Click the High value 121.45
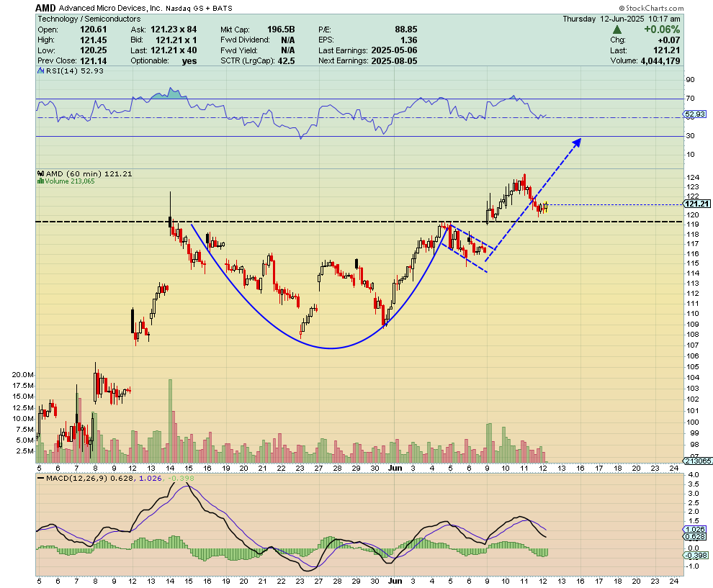Viewport: 713px width, 588px height. point(93,40)
